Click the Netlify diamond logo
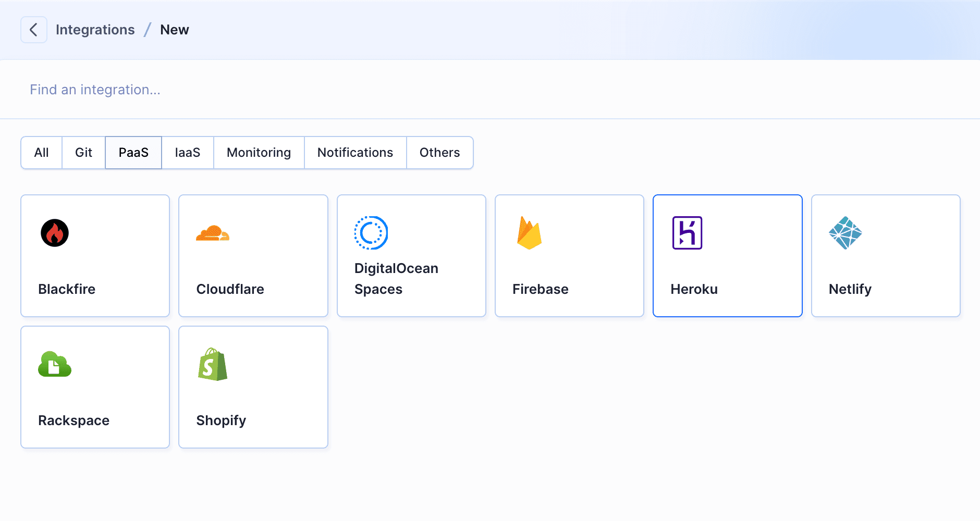This screenshot has height=521, width=980. [x=846, y=233]
